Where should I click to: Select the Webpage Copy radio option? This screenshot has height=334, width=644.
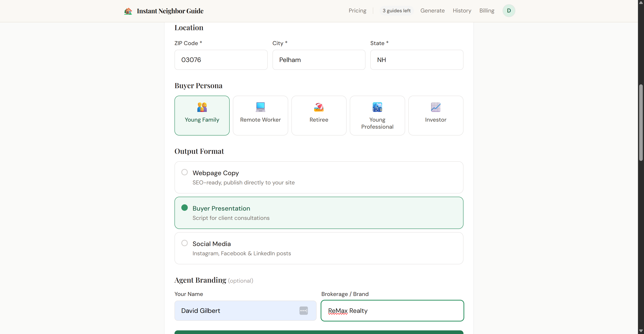click(x=185, y=172)
